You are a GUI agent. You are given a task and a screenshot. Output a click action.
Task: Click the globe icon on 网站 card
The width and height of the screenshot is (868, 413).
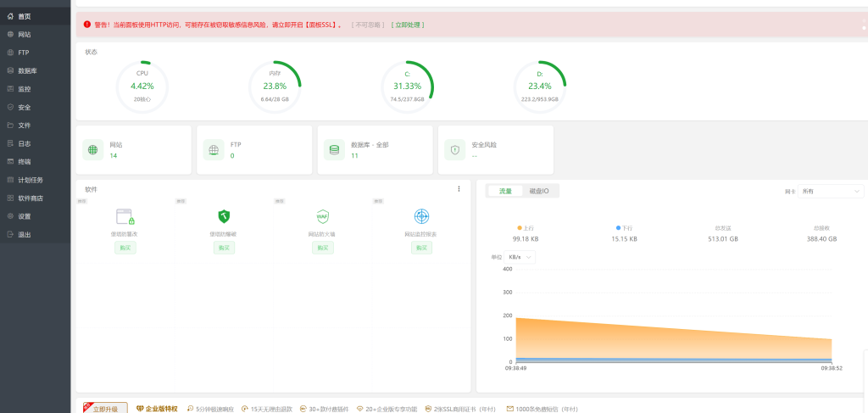(x=93, y=150)
